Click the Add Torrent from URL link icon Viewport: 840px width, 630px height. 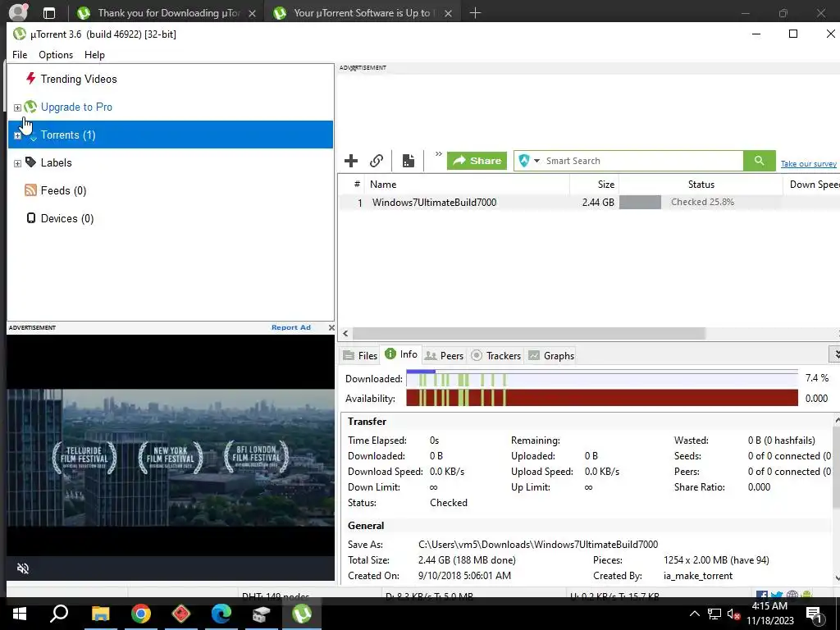click(377, 161)
